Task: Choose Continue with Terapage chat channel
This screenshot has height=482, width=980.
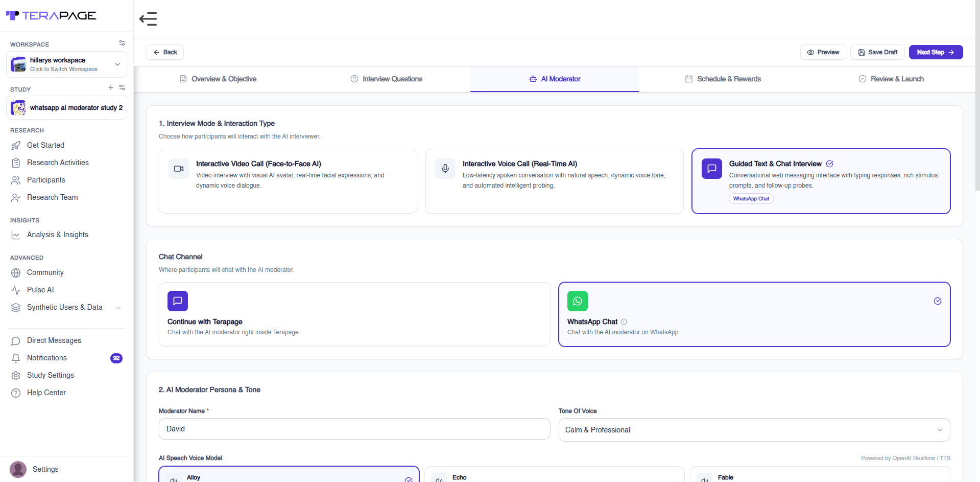Action: click(354, 314)
